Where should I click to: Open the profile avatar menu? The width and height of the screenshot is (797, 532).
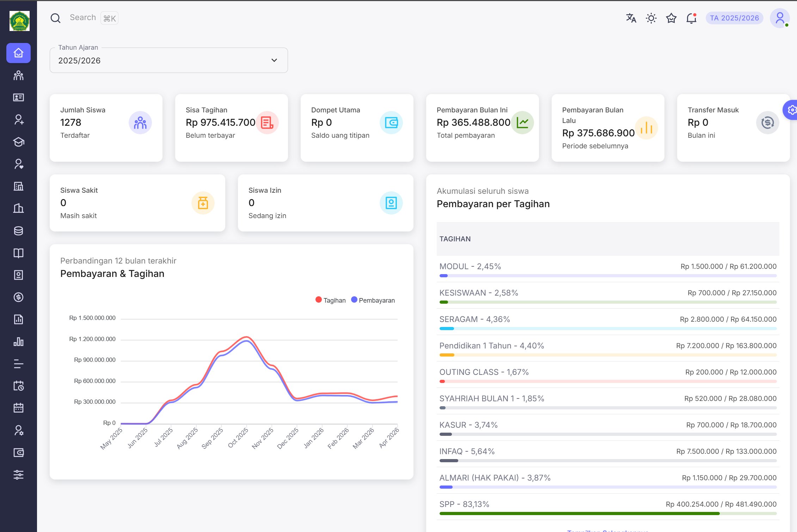click(779, 18)
